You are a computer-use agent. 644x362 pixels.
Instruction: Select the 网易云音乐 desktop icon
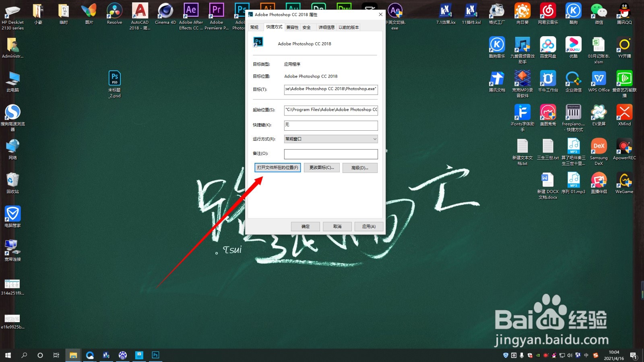tap(548, 14)
